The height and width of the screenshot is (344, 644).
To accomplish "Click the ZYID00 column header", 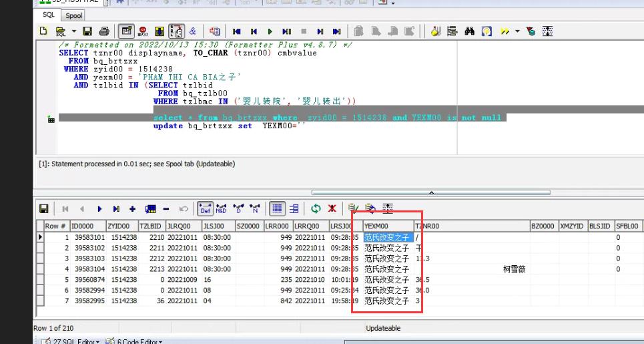I will 122,226.
